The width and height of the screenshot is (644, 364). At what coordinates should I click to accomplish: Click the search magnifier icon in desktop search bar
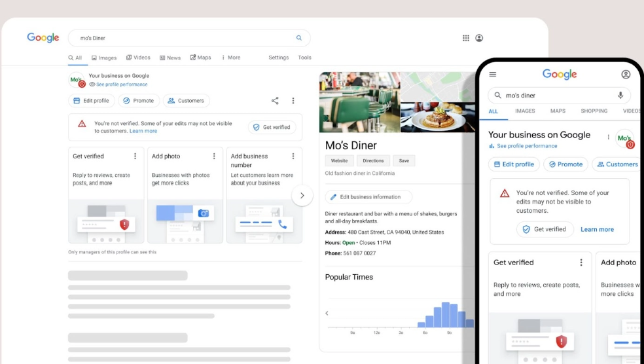(x=299, y=38)
